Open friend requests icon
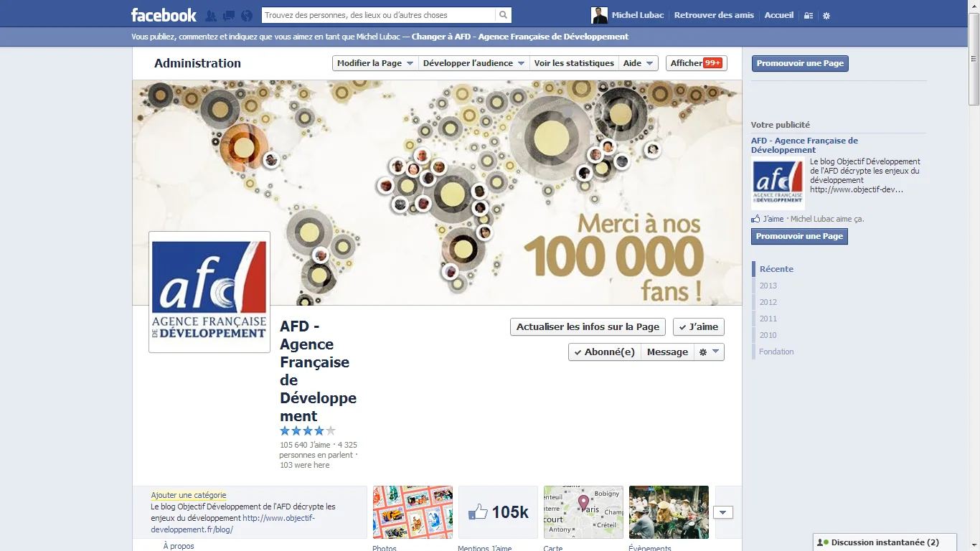980x551 pixels. click(x=211, y=15)
